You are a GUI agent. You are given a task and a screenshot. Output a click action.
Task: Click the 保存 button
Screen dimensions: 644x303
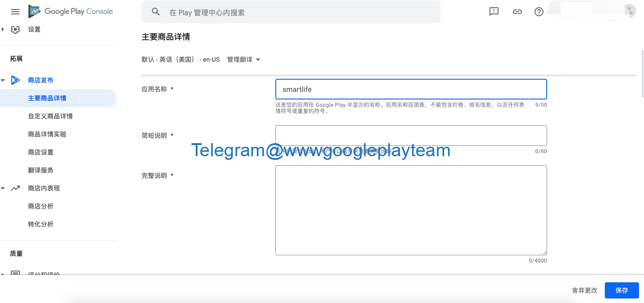click(622, 290)
